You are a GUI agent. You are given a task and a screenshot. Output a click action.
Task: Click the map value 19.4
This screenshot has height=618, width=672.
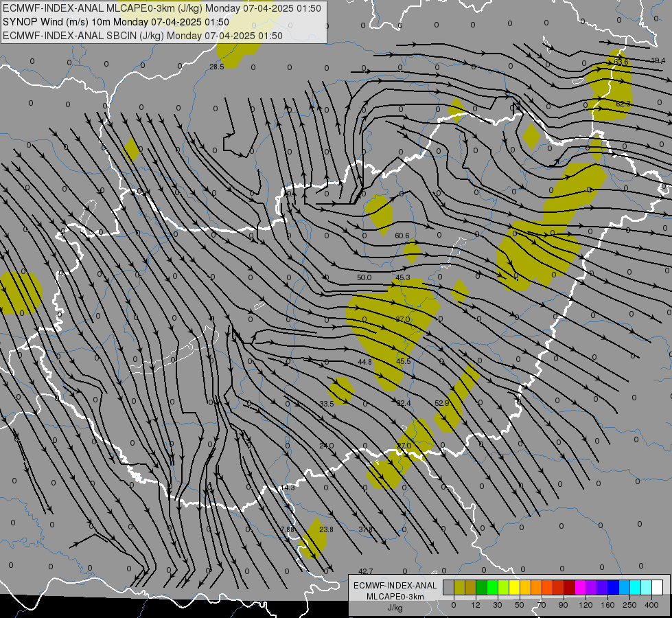[x=658, y=61]
